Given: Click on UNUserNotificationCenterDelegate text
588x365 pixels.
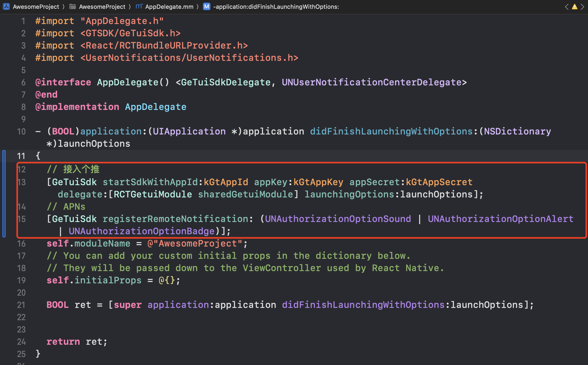Looking at the screenshot, I should coord(371,82).
